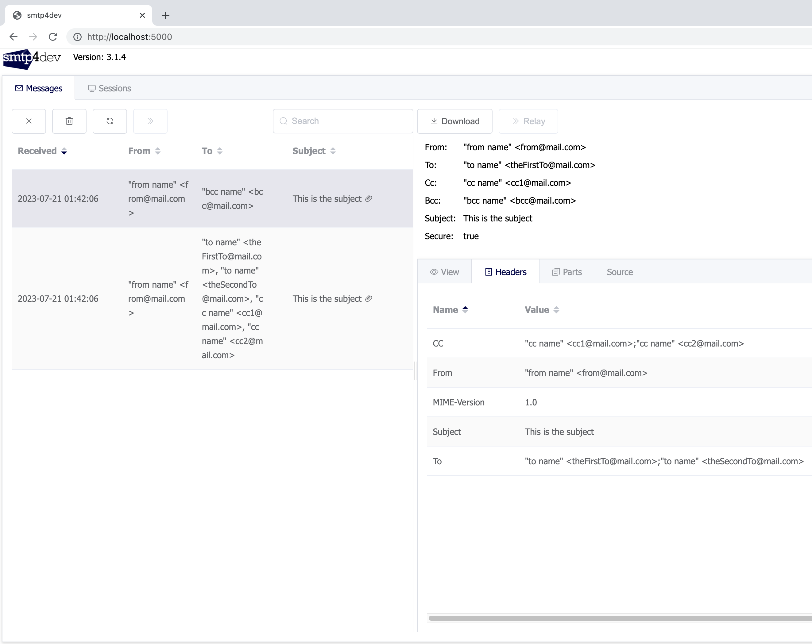Switch to the Sessions tab

[x=110, y=88]
